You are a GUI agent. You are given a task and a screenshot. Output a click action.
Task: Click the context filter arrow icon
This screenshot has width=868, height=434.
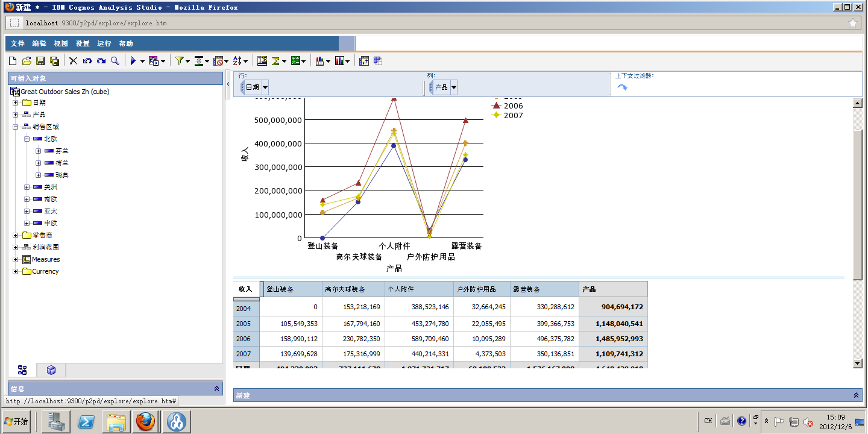(x=622, y=87)
